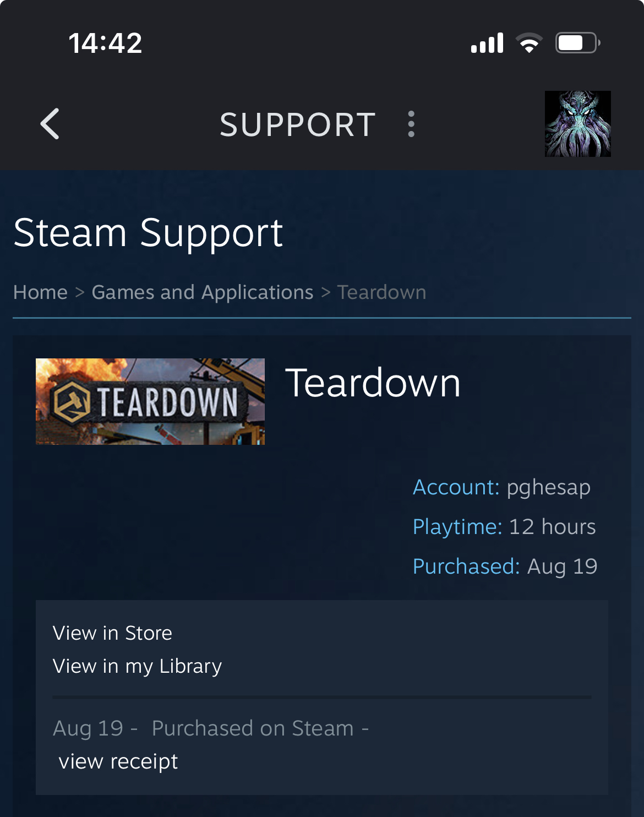Select the Teardown breadcrumb item

click(381, 292)
